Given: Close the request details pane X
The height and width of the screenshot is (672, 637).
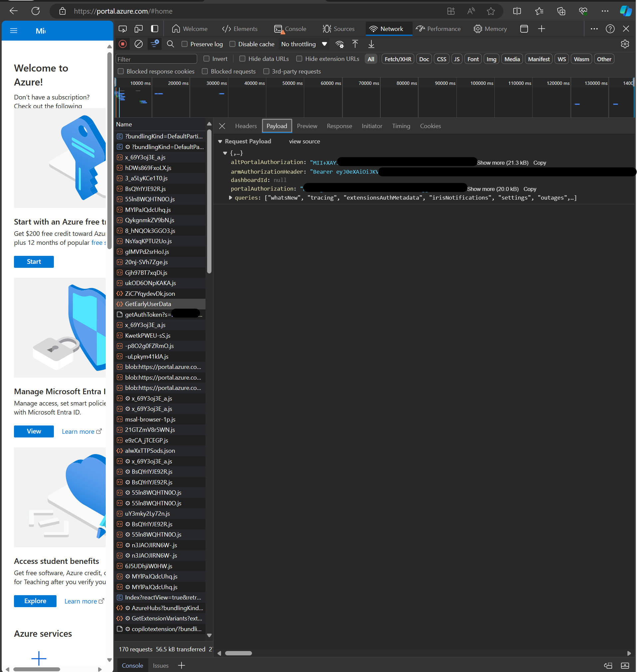Looking at the screenshot, I should tap(222, 126).
